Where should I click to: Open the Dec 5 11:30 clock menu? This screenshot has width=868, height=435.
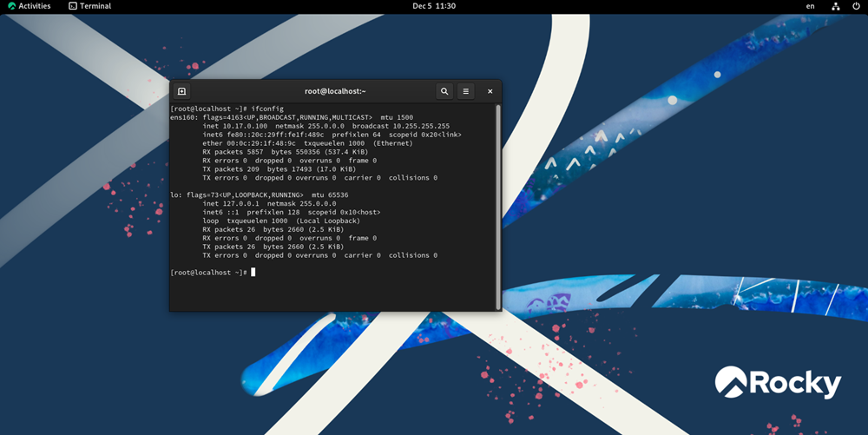tap(434, 6)
